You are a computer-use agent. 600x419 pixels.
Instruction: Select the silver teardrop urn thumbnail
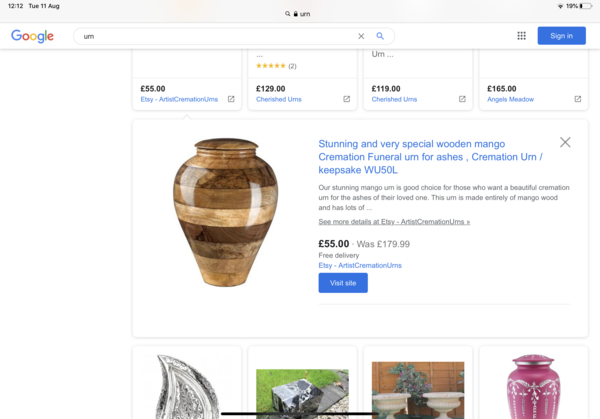point(187,386)
